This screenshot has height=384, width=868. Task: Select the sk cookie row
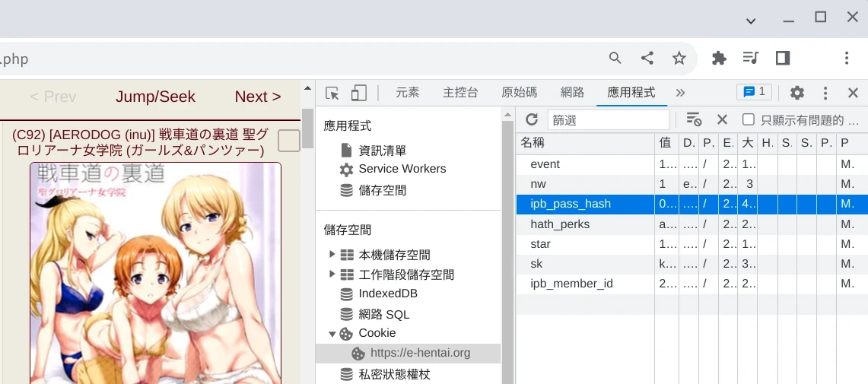[x=692, y=264]
